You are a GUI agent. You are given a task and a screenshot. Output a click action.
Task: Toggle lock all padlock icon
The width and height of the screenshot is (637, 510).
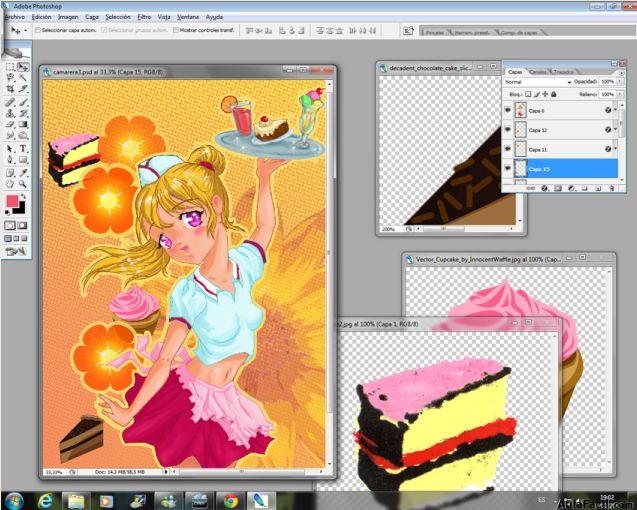pyautogui.click(x=553, y=94)
